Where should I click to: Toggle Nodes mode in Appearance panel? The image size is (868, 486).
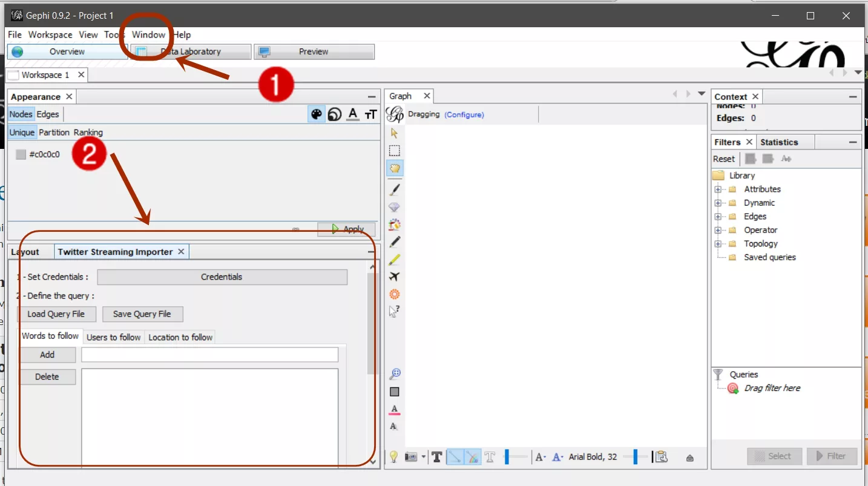click(x=21, y=114)
